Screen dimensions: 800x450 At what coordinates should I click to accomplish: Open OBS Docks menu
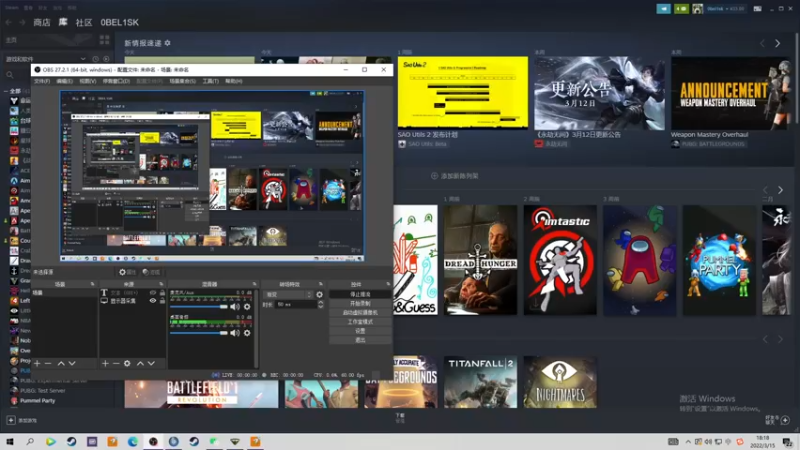point(116,81)
